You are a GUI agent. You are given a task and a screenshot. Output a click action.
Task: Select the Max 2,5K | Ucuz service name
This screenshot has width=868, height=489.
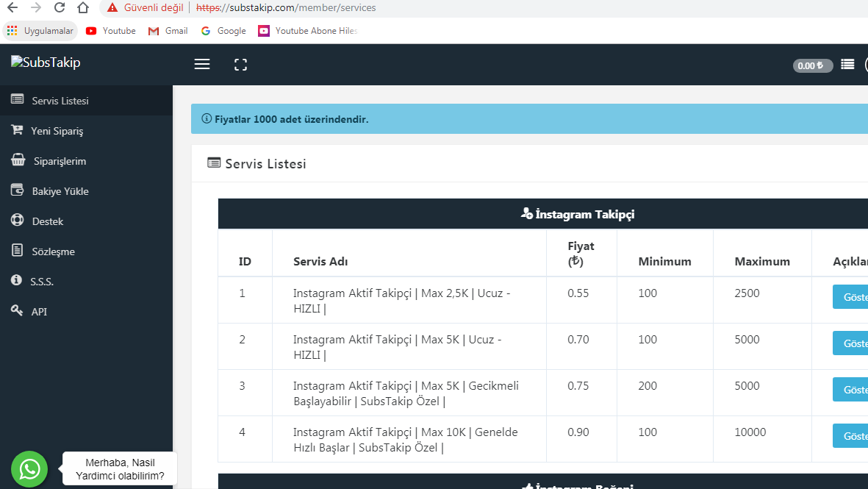point(402,301)
